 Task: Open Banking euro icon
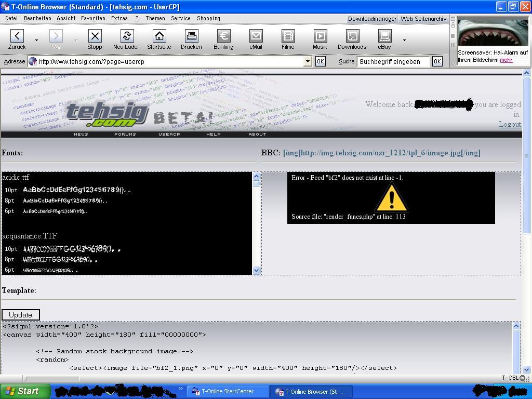pyautogui.click(x=223, y=36)
